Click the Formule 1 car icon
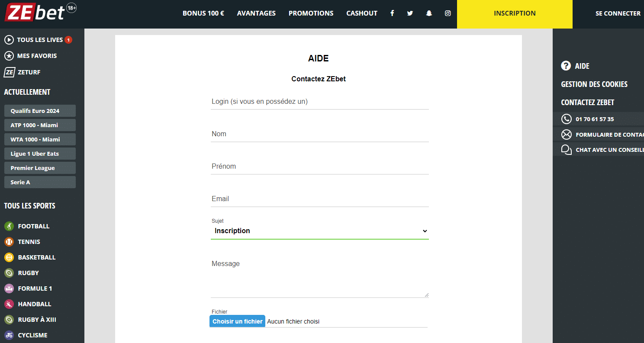This screenshot has width=644, height=343. (9, 289)
